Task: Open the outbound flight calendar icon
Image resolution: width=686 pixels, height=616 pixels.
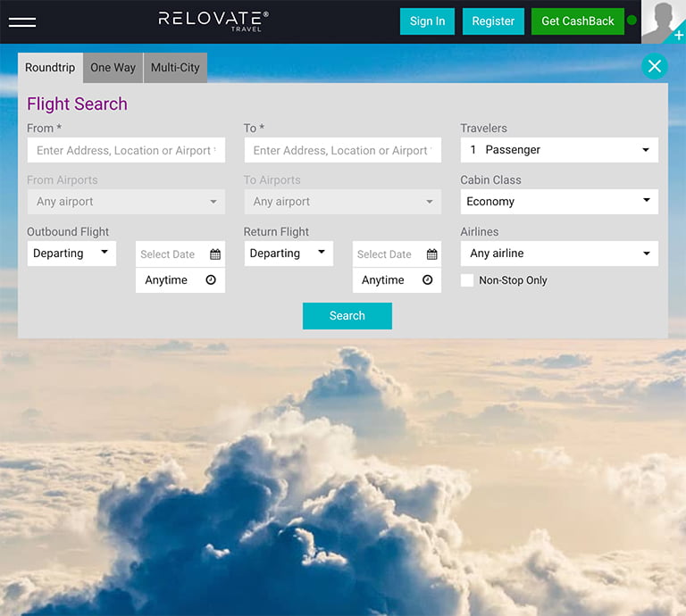Action: point(214,254)
